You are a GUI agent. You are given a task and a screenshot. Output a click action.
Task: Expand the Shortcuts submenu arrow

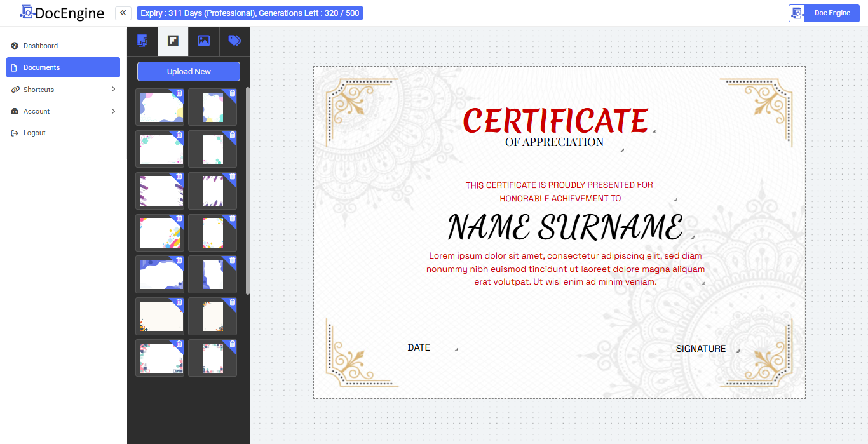click(x=114, y=90)
